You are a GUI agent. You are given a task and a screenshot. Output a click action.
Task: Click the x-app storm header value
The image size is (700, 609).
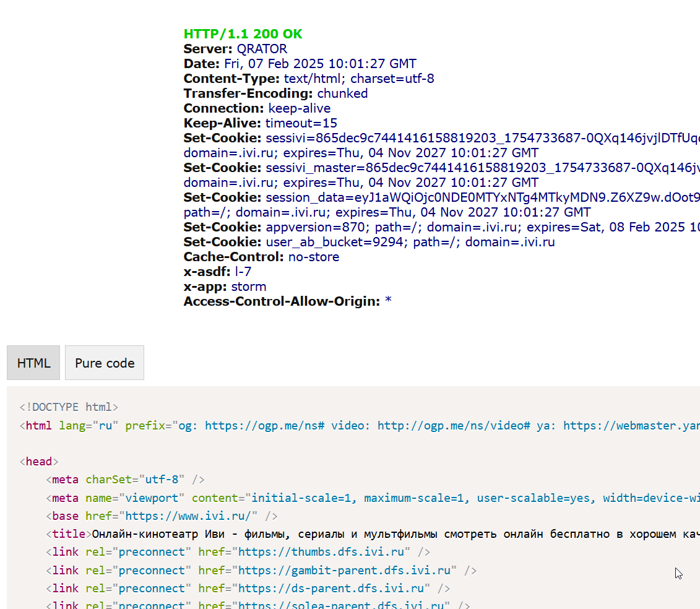tap(249, 287)
